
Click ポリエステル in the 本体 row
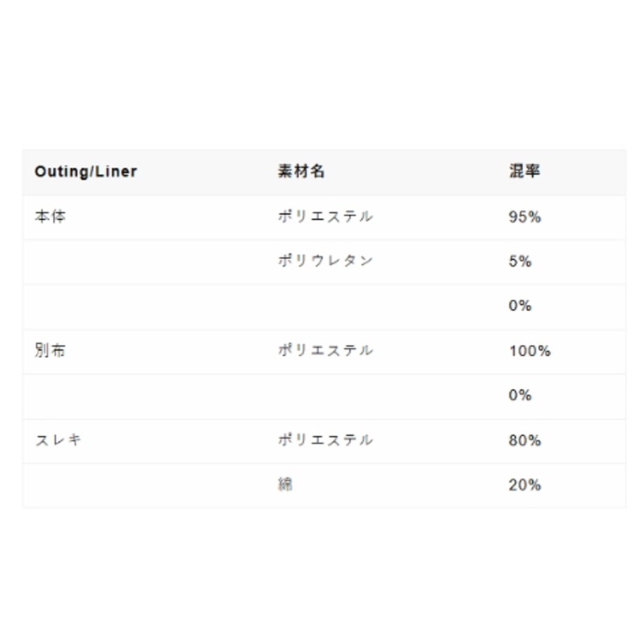coord(325,216)
